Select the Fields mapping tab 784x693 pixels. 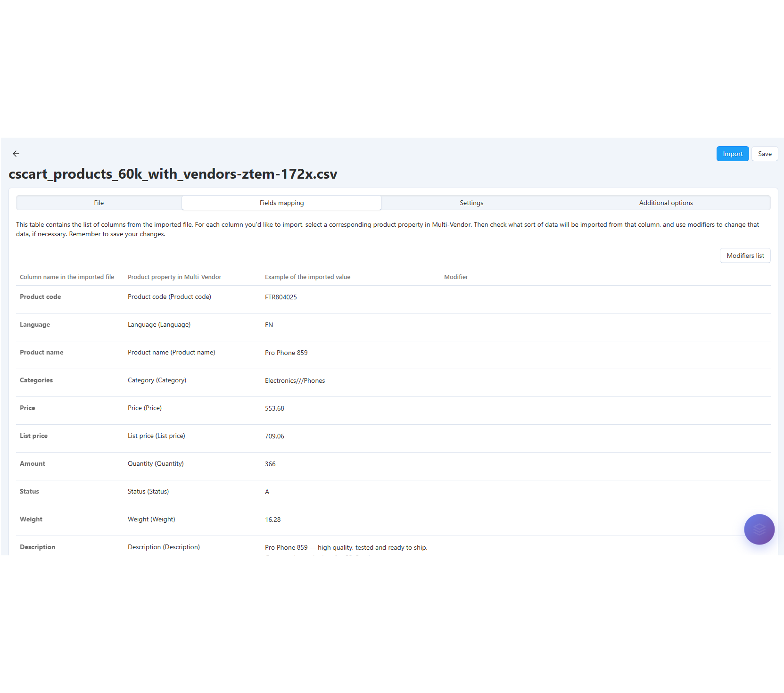[281, 203]
